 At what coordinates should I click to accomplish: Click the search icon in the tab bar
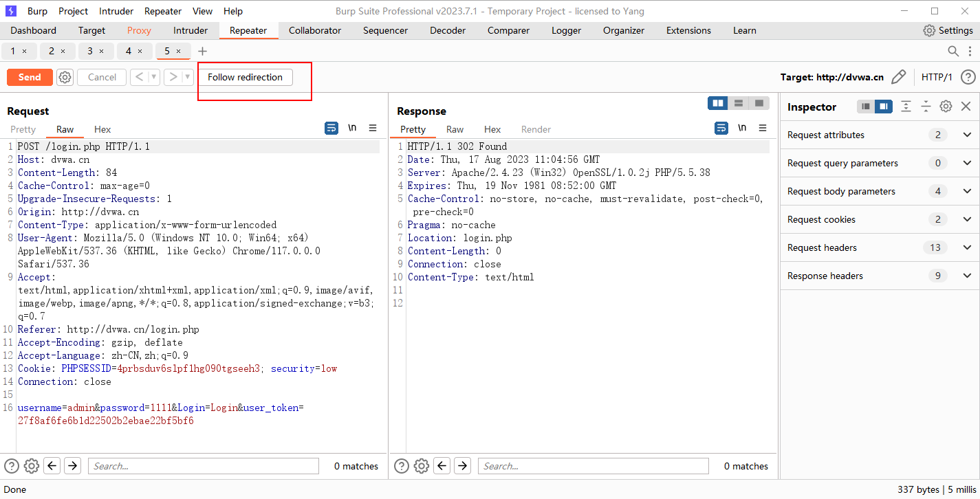pos(953,51)
